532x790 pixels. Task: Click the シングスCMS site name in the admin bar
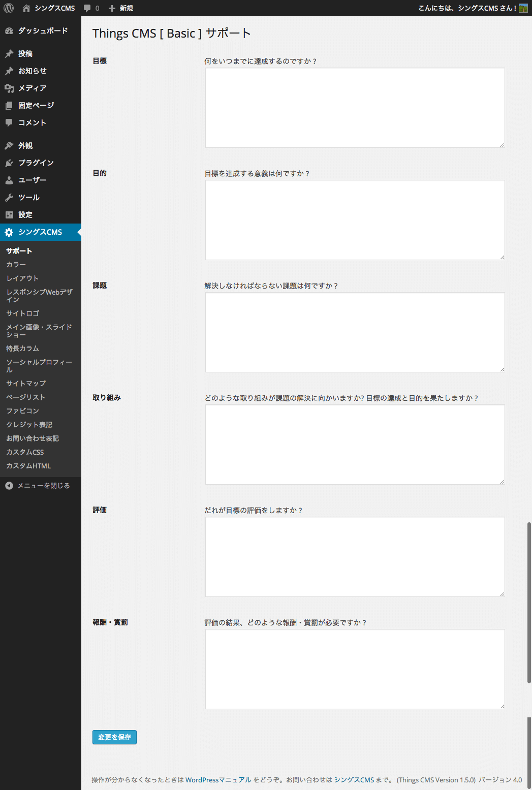(55, 8)
